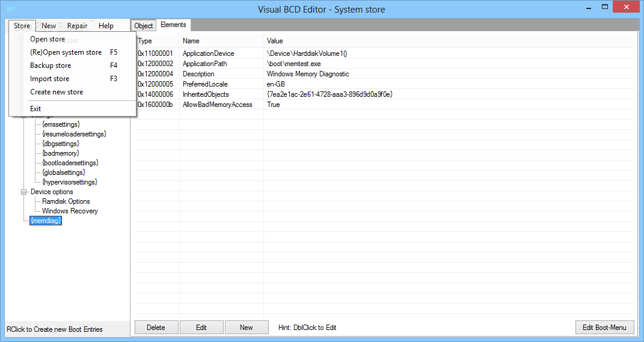Click type code 0x12000004
644x342 pixels.
155,74
